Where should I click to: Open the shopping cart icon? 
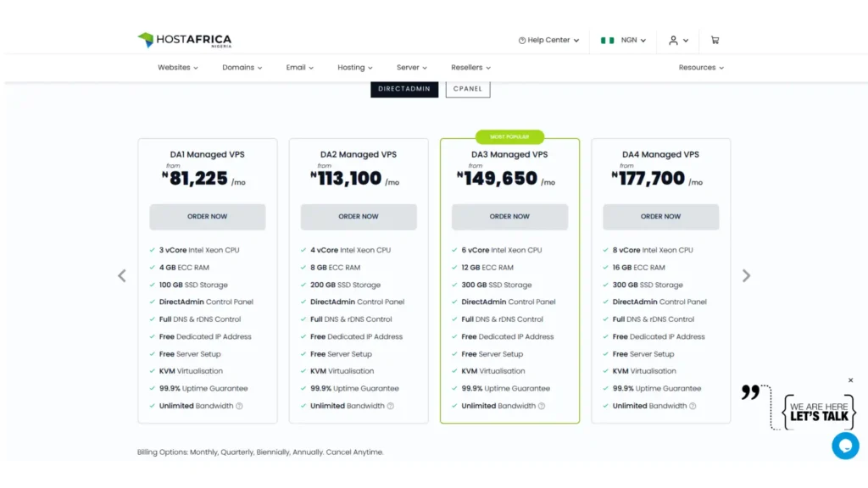715,40
